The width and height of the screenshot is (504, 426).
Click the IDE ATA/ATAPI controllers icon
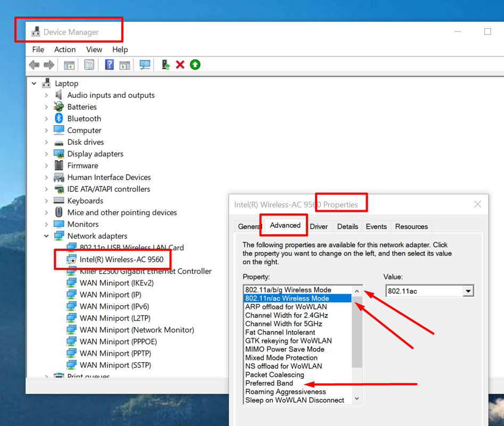tap(59, 189)
